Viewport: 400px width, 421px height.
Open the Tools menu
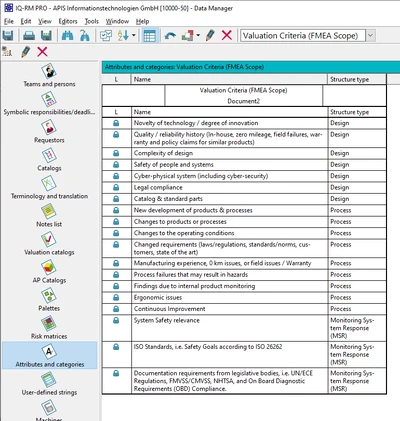tap(91, 21)
